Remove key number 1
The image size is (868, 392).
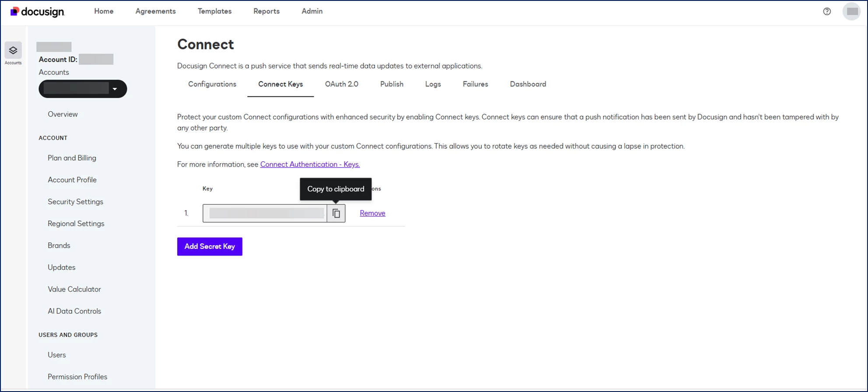point(372,213)
